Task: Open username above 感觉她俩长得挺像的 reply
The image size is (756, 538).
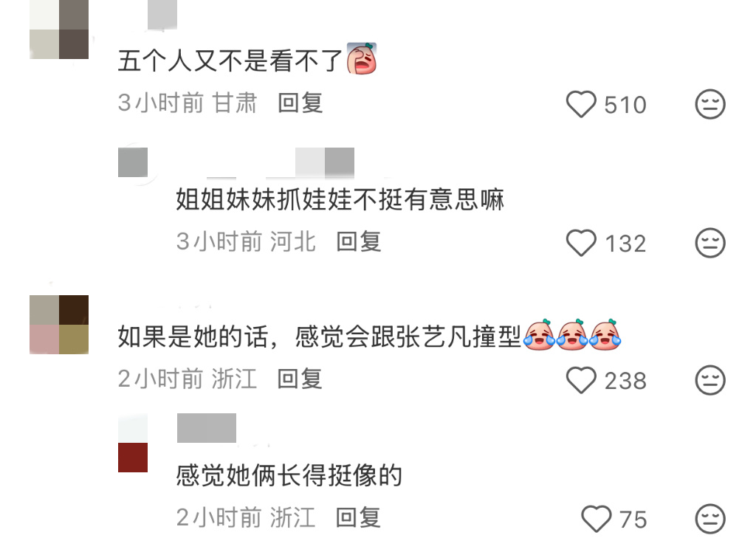Action: (x=207, y=428)
